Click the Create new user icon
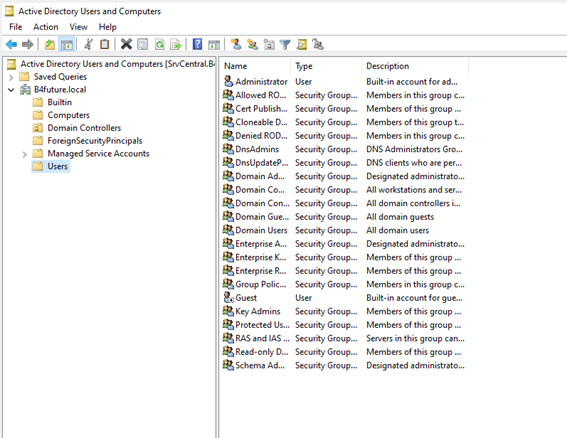 coord(236,44)
